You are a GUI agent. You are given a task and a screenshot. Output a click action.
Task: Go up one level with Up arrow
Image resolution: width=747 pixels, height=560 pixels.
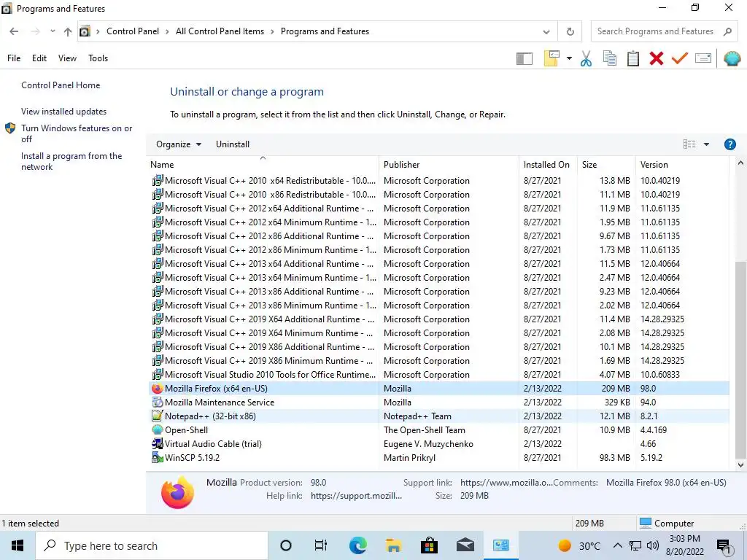click(68, 31)
